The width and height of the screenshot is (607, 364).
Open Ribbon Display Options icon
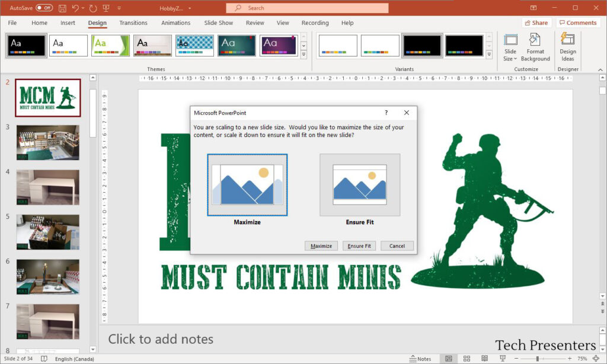pos(533,8)
